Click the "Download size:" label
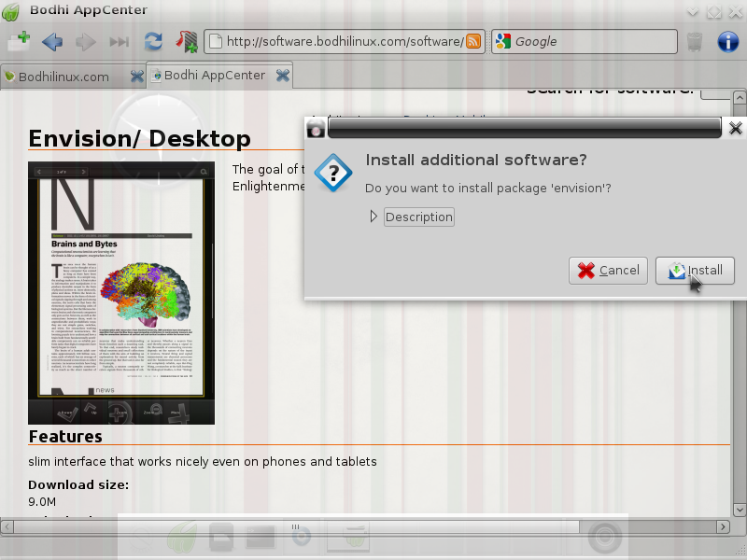This screenshot has width=747, height=560. pos(78,484)
